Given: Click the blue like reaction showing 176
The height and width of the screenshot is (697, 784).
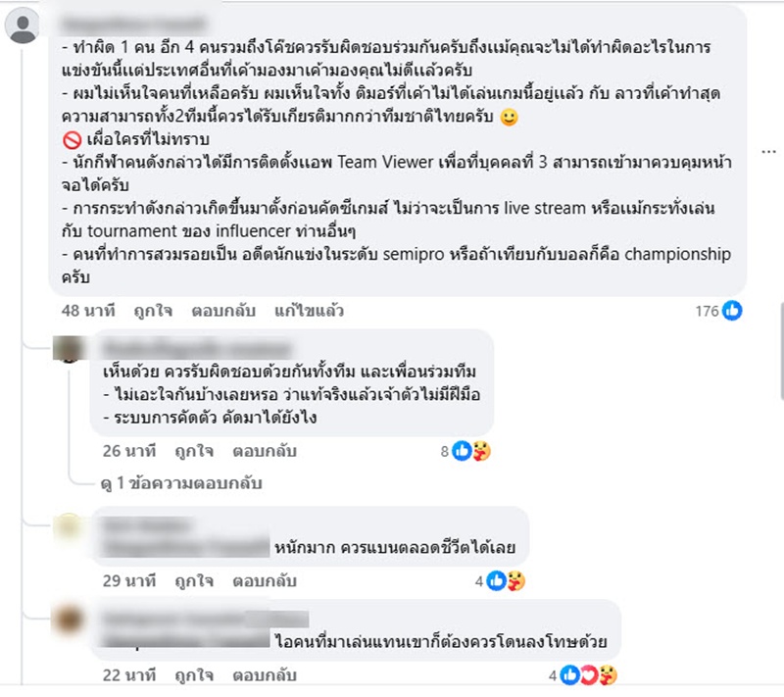Looking at the screenshot, I should (x=732, y=311).
